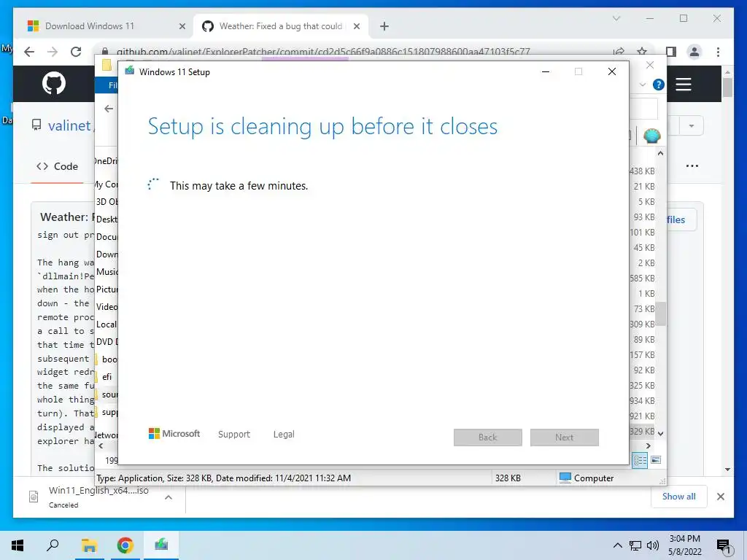The height and width of the screenshot is (560, 747).
Task: Close the Chrome downloads bar
Action: [x=721, y=497]
